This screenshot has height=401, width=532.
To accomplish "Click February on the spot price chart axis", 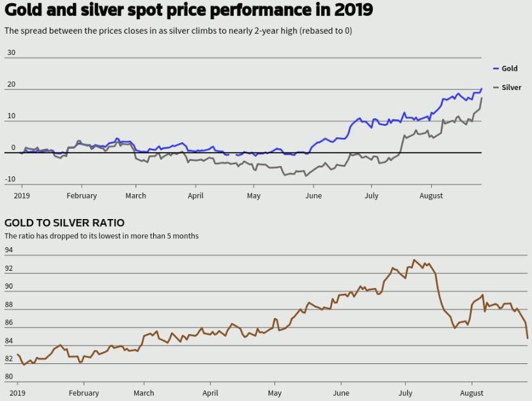I will pyautogui.click(x=82, y=195).
